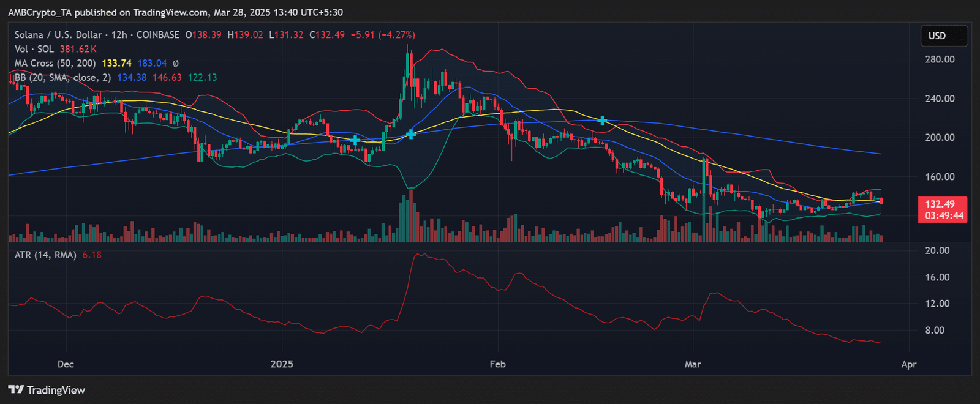Click the red 146.63 upper band value
The width and height of the screenshot is (980, 404).
tap(167, 77)
